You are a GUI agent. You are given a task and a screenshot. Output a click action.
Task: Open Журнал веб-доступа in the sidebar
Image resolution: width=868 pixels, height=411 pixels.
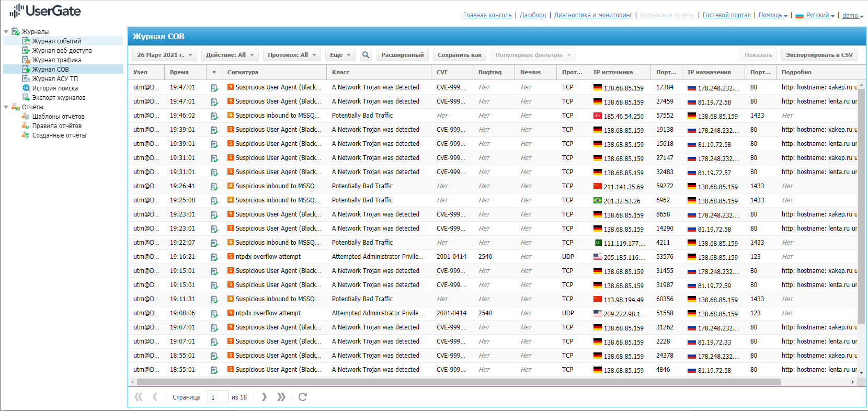62,51
